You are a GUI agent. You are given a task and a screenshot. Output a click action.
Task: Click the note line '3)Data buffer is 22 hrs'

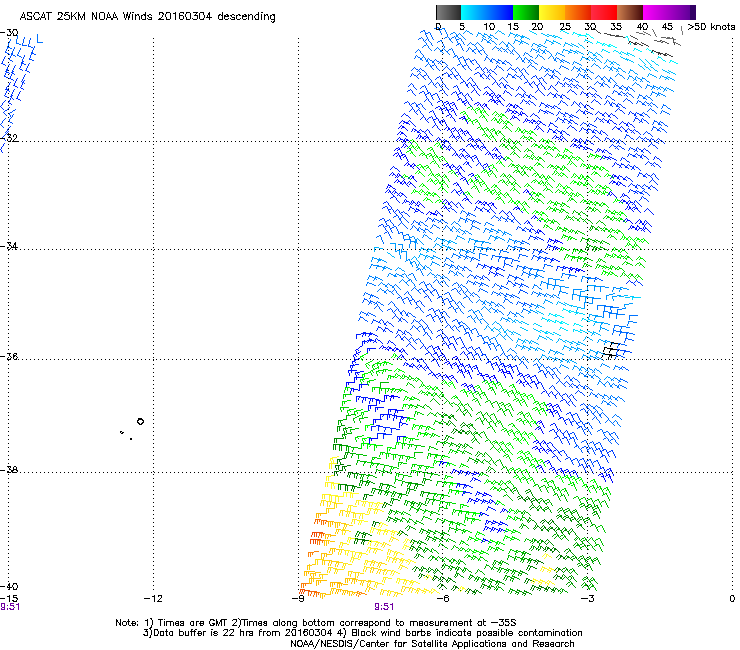coord(362,633)
